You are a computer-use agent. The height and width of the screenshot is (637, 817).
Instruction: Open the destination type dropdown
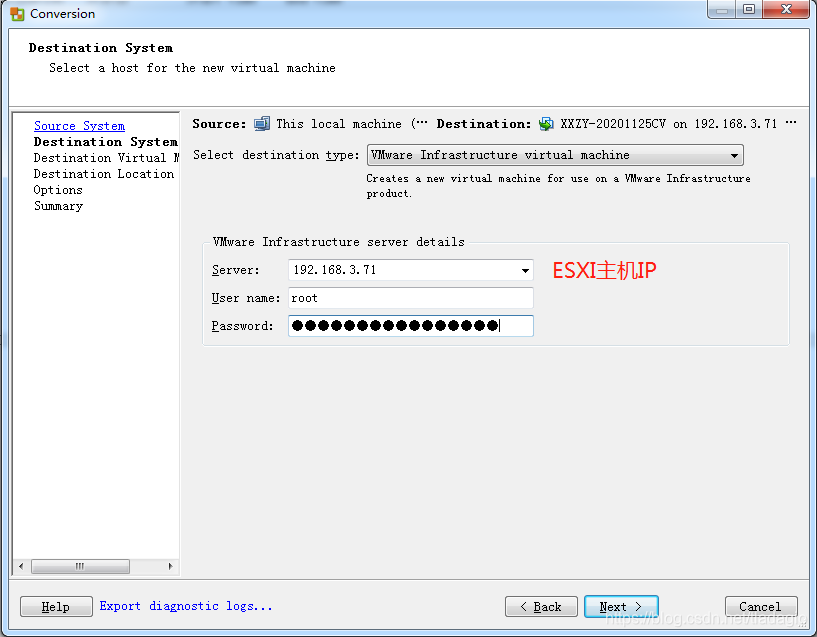(555, 155)
